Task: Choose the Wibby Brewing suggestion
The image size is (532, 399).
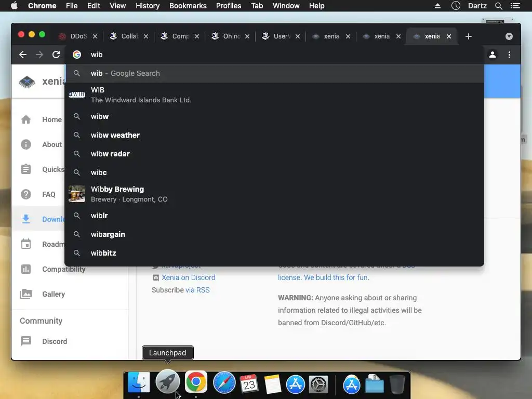Action: (274, 194)
